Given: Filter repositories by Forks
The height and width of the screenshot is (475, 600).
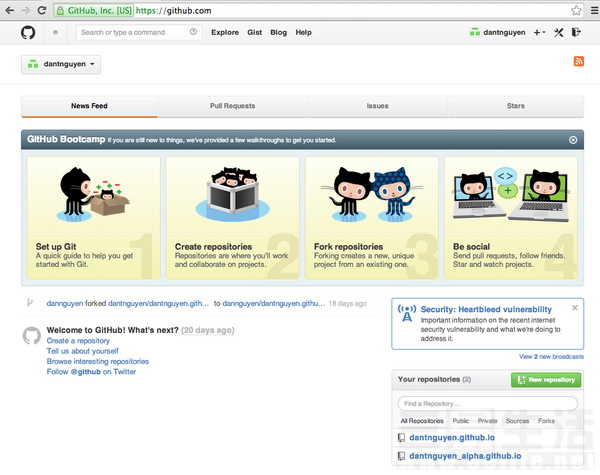Looking at the screenshot, I should [546, 421].
